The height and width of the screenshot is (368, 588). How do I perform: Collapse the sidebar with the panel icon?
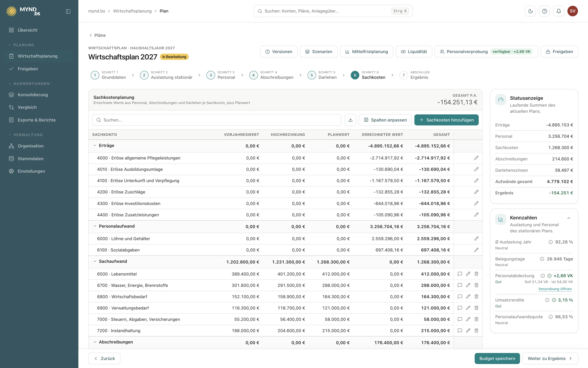pos(68,11)
